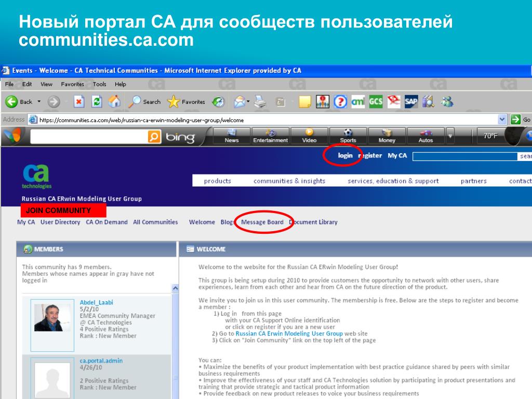
Task: Click the SAP toolbar icon
Action: point(411,101)
